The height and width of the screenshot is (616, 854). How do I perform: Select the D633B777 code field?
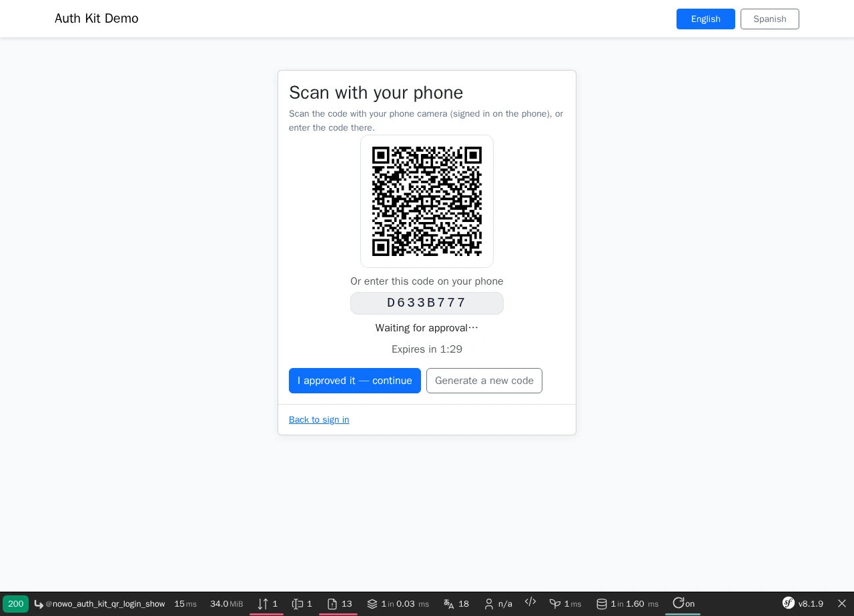(427, 303)
